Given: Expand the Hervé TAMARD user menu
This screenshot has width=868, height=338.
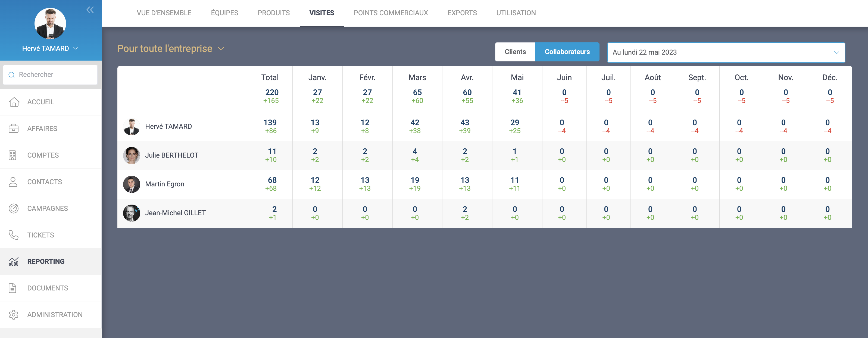Looking at the screenshot, I should tap(50, 49).
